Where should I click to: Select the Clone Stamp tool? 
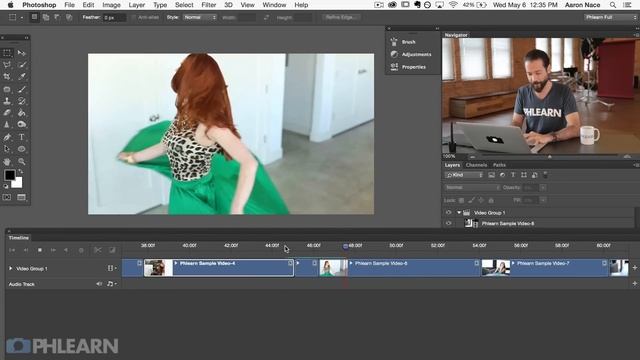7,101
